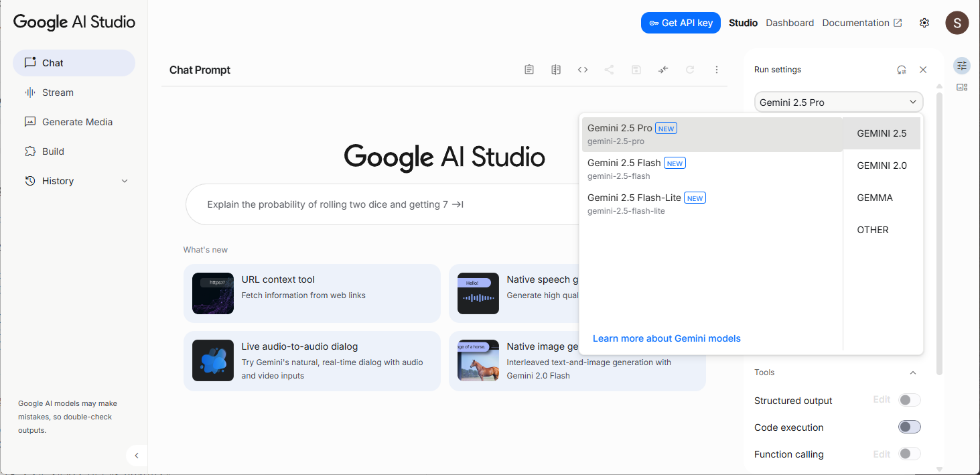The height and width of the screenshot is (475, 980).
Task: Toggle Structured output switch
Action: pos(909,401)
